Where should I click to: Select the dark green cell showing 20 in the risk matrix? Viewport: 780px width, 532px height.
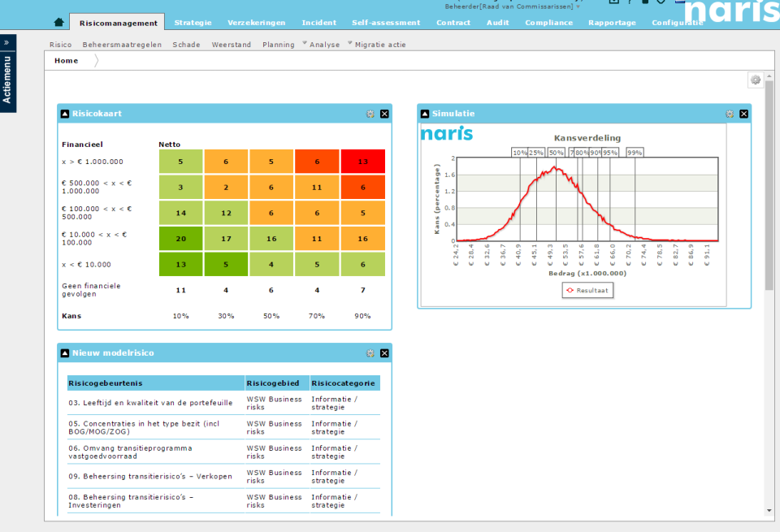[180, 238]
